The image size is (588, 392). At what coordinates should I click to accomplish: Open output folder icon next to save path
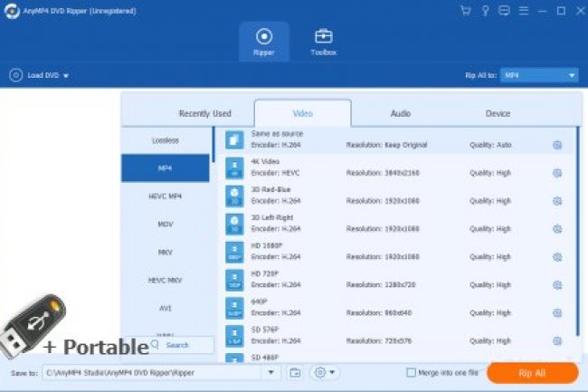(x=295, y=373)
